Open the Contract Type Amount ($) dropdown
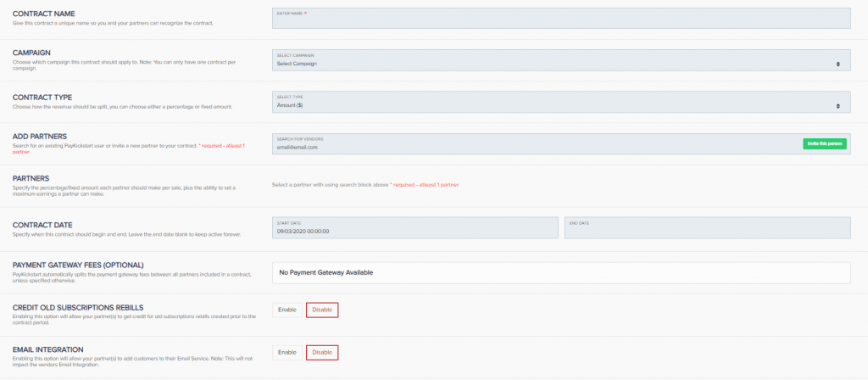This screenshot has width=868, height=380. [x=551, y=103]
